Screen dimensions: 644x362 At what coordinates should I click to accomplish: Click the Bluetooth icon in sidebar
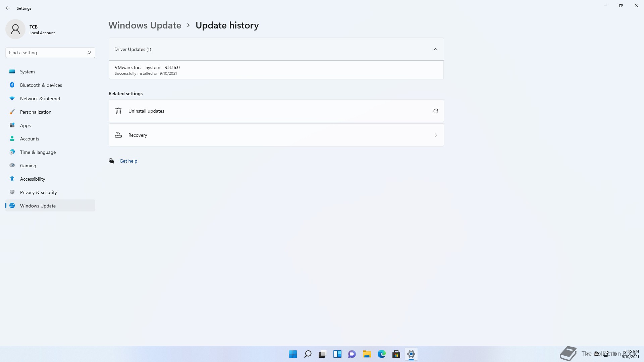(x=12, y=85)
